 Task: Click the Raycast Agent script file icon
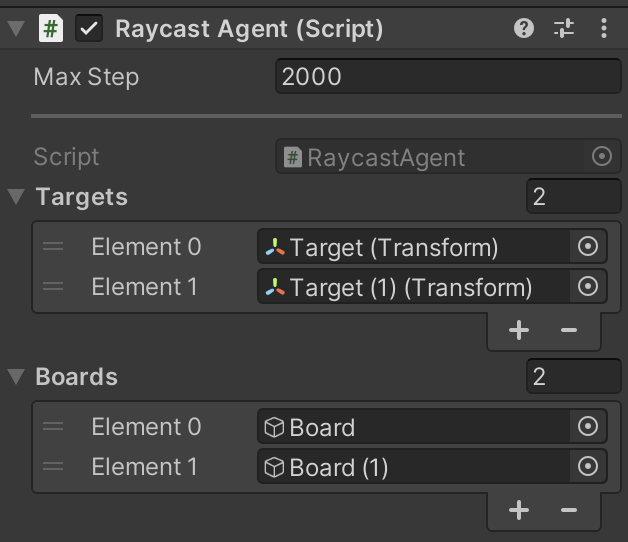coord(51,28)
